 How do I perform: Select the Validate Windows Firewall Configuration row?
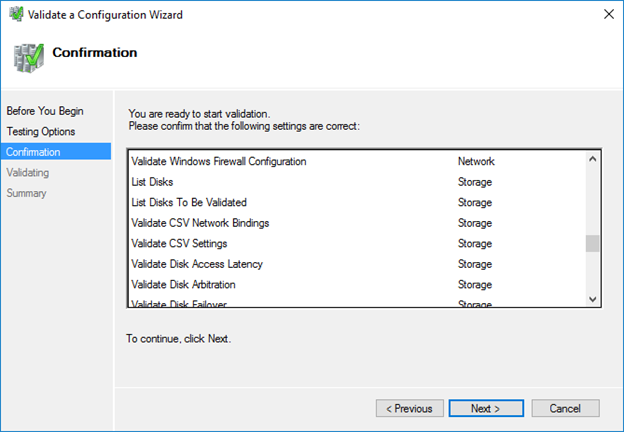point(357,161)
